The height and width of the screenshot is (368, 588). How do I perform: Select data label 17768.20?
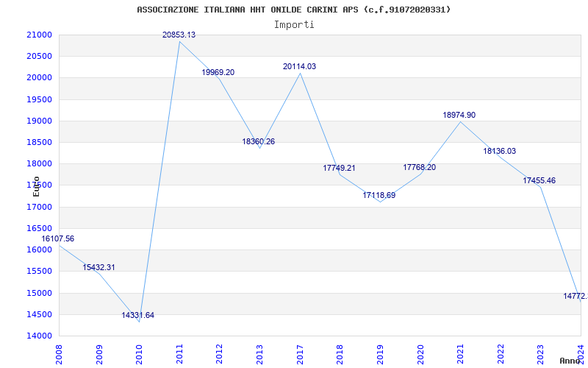point(419,167)
